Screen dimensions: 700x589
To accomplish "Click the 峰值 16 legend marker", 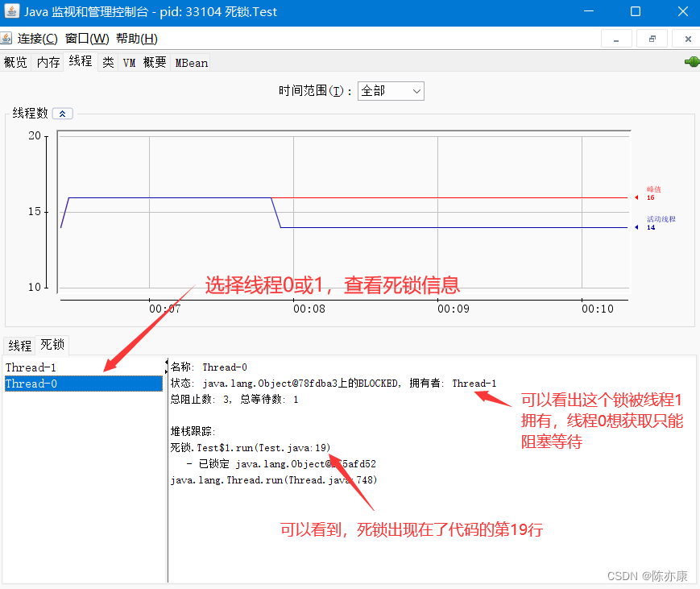I will [636, 197].
